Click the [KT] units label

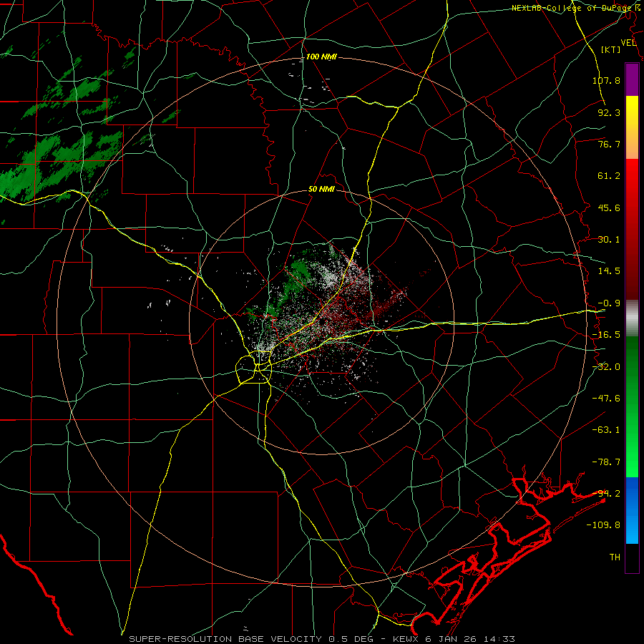coord(611,49)
